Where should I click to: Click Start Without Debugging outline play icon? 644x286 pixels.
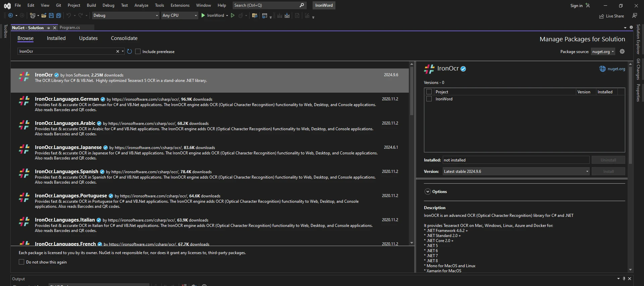coord(232,15)
